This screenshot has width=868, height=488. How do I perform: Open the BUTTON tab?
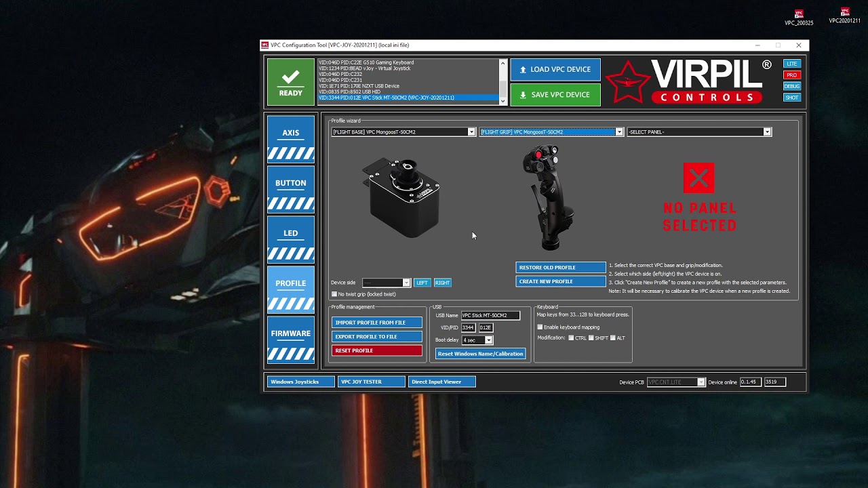[x=291, y=189]
